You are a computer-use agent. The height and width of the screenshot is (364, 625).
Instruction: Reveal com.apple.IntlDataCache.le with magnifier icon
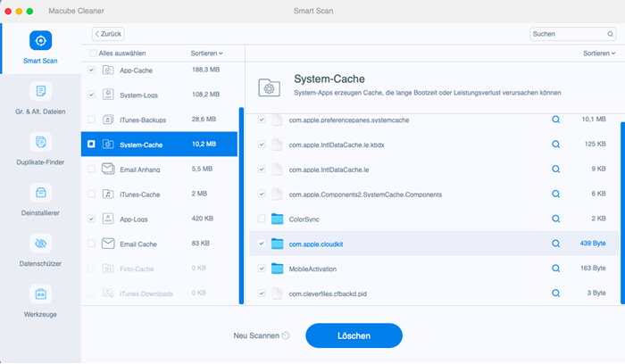click(555, 170)
